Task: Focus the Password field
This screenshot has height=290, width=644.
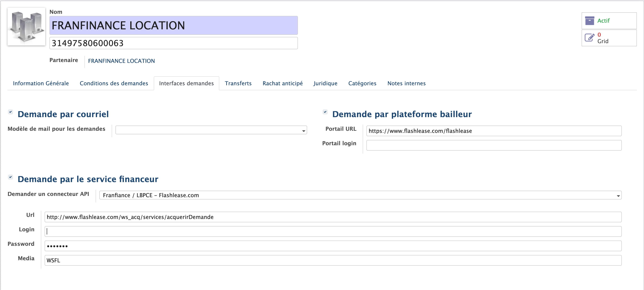Action: point(333,246)
